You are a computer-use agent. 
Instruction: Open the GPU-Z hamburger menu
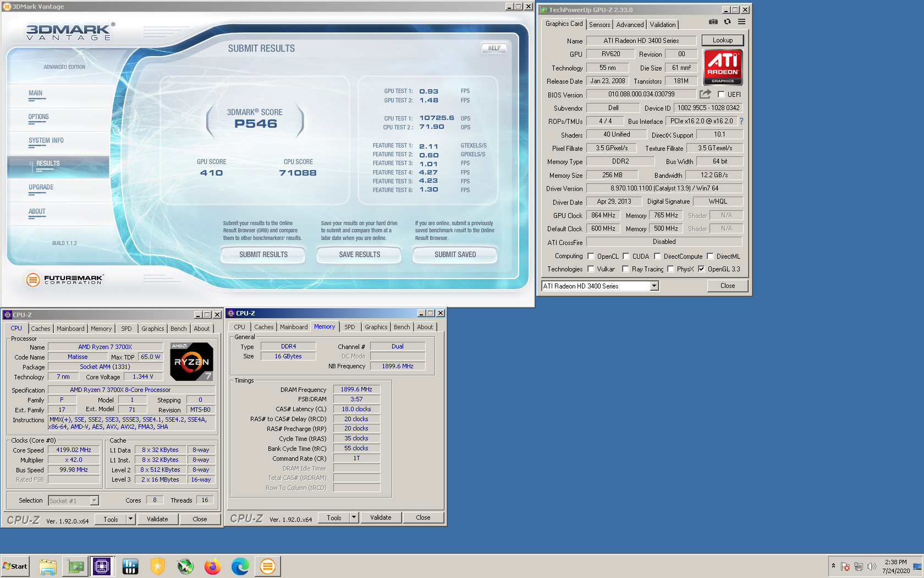tap(742, 22)
